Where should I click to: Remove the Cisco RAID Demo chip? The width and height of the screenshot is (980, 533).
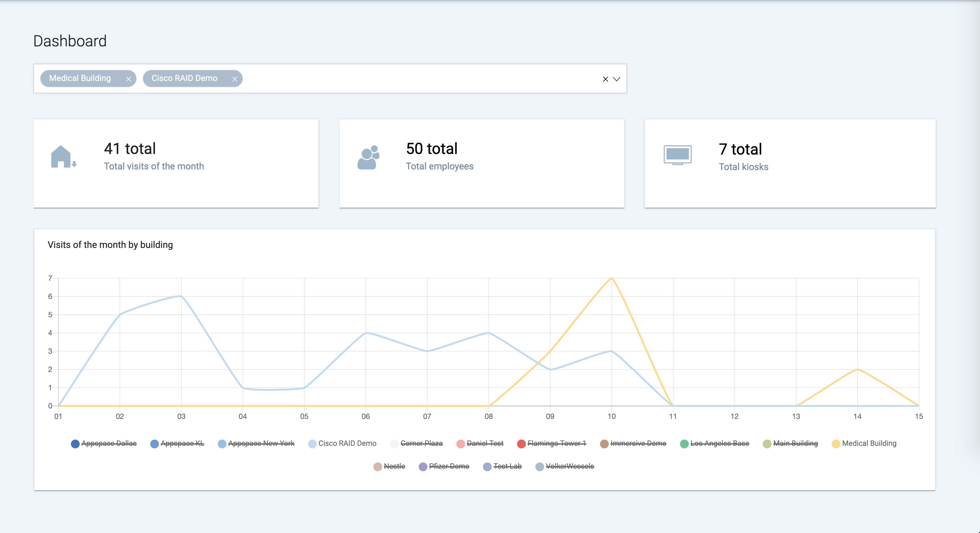[x=235, y=79]
